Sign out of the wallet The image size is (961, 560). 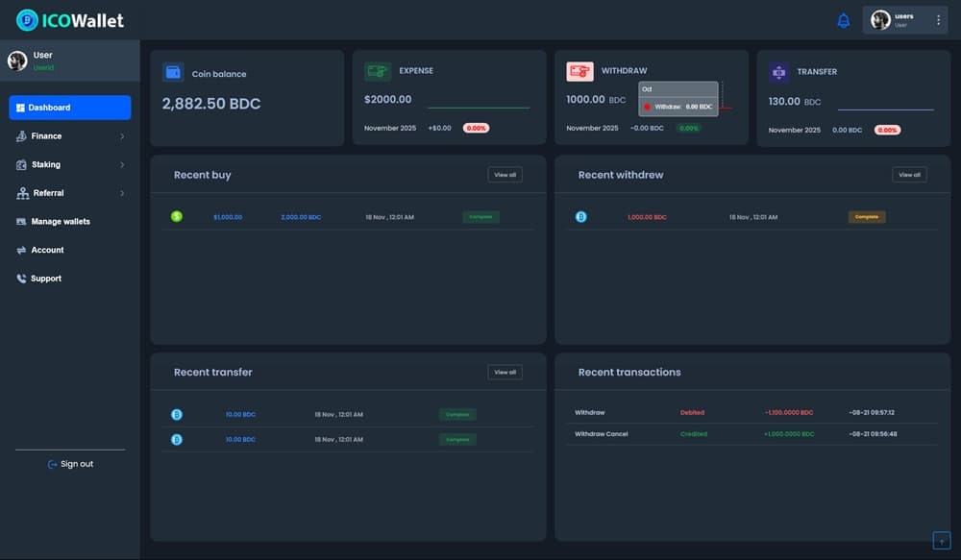click(70, 464)
